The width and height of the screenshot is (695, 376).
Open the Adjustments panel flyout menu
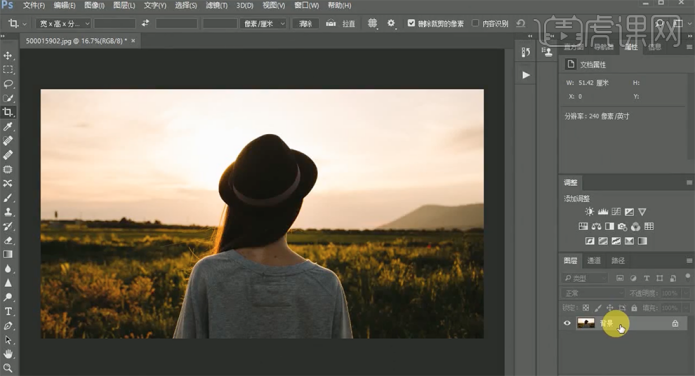click(689, 182)
